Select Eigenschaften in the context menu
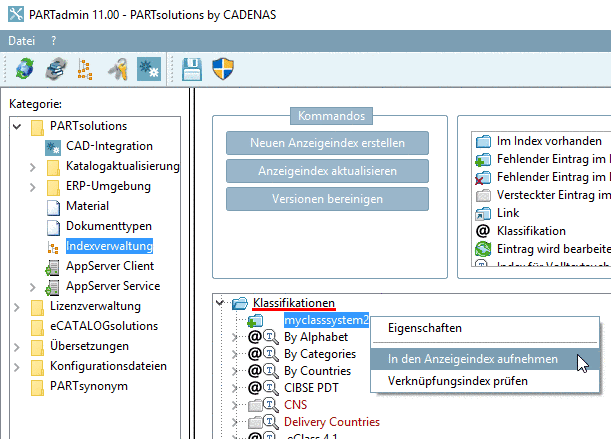 coord(425,328)
